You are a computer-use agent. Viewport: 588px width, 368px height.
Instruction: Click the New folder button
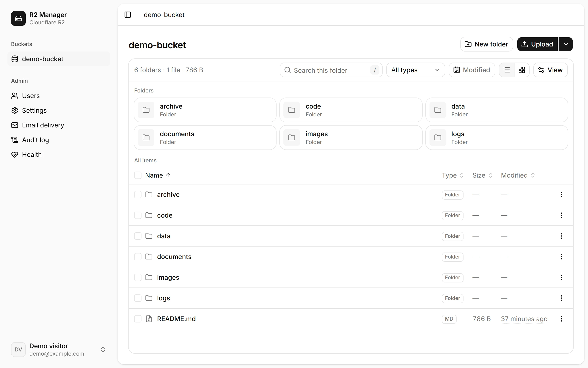[486, 44]
